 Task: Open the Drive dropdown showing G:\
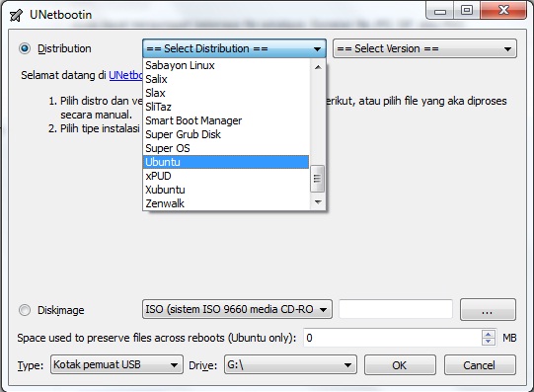click(x=290, y=364)
